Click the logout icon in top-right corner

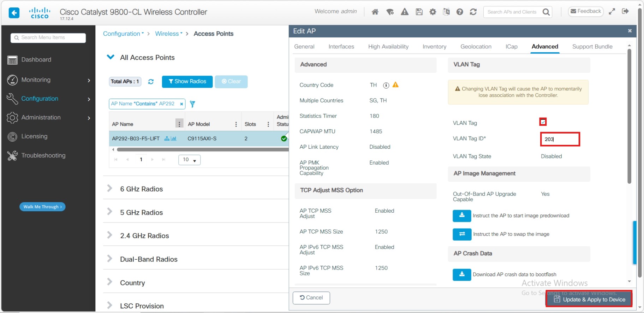pos(625,11)
